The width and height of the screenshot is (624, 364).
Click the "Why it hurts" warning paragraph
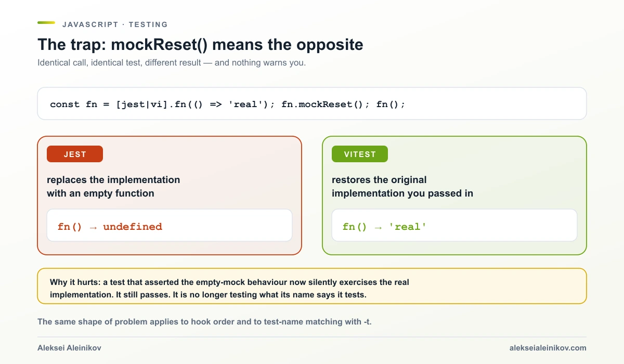[x=229, y=289]
